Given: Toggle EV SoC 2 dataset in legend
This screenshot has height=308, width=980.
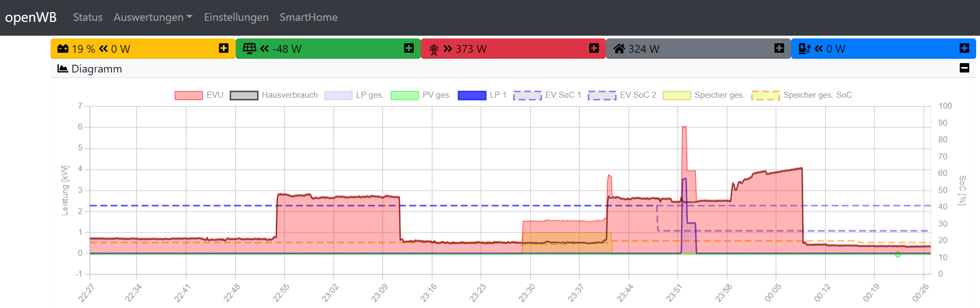Looking at the screenshot, I should point(622,95).
